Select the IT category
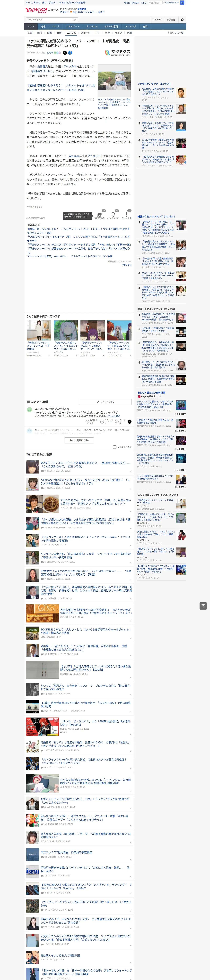Screen dimensions: 210x980 point(98,33)
